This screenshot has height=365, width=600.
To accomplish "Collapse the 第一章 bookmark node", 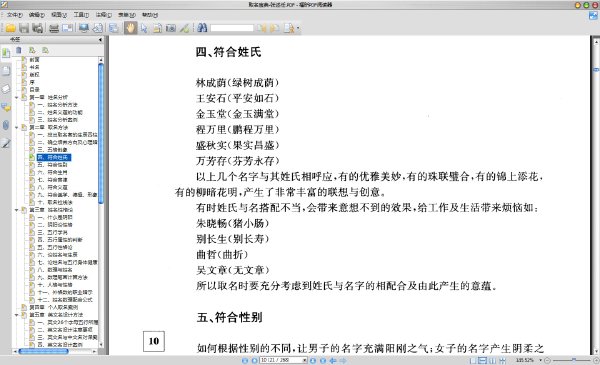I will [x=17, y=98].
